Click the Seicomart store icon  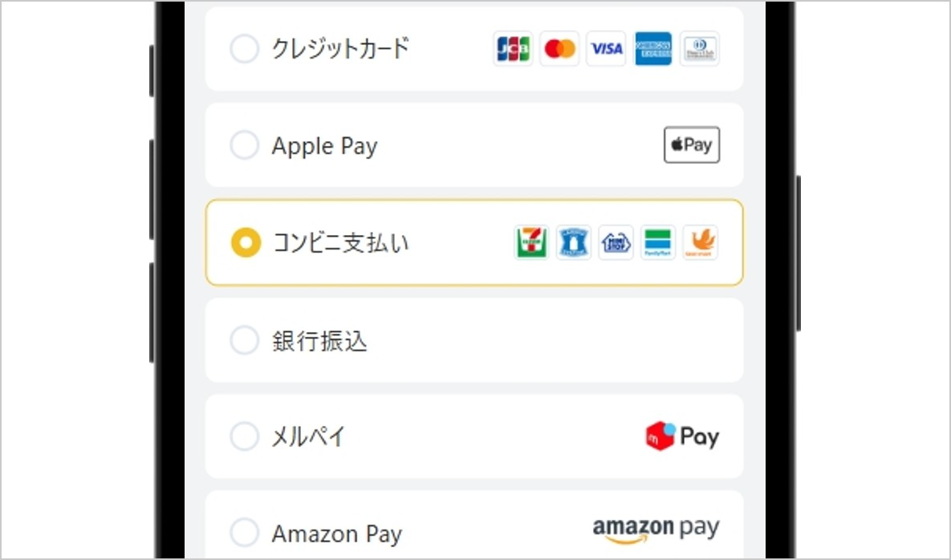[699, 243]
